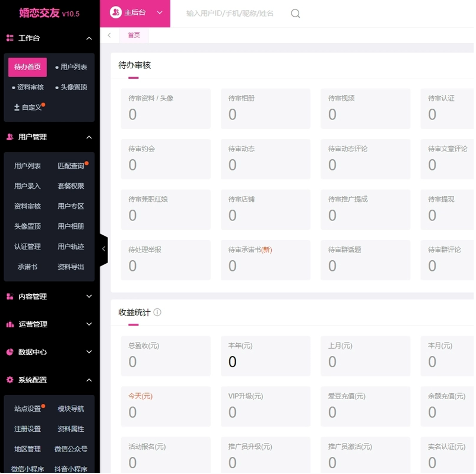Image resolution: width=476 pixels, height=474 pixels.
Task: Collapse the 用户管理 section chevron
Action: coord(89,137)
